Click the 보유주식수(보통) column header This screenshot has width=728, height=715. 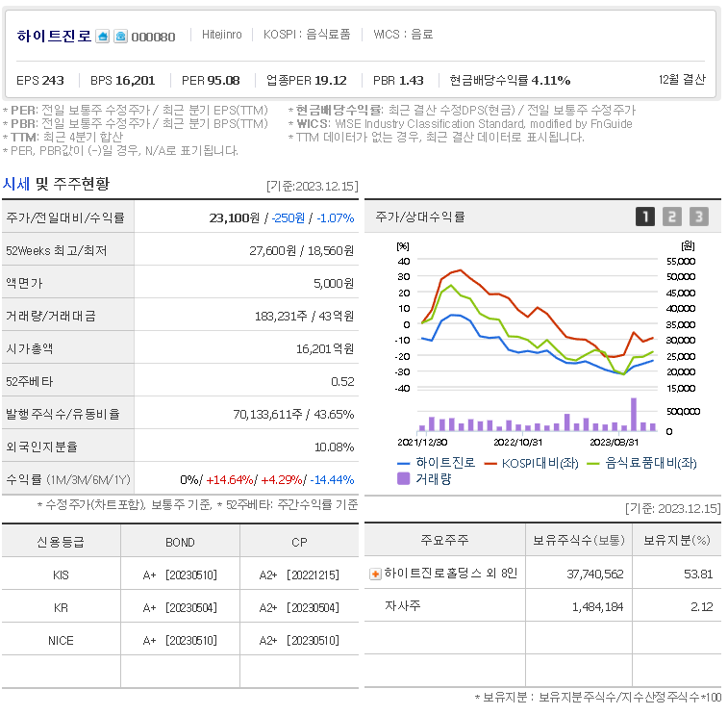[579, 540]
